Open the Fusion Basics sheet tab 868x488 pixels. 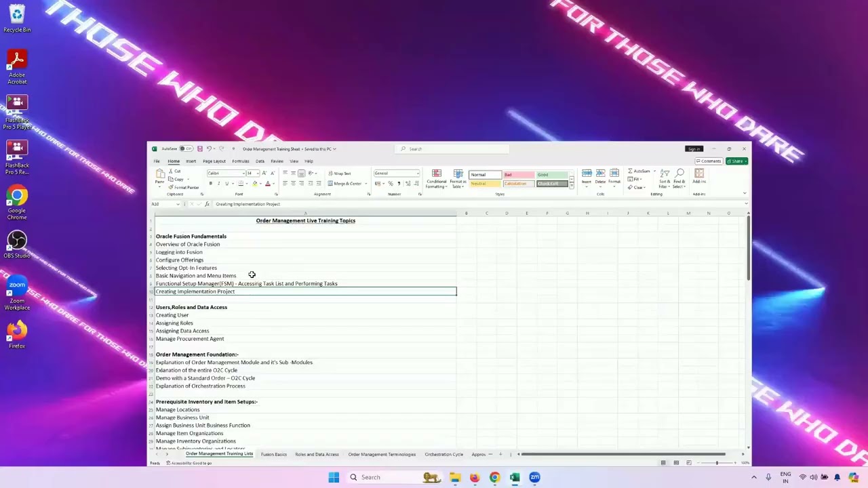274,454
